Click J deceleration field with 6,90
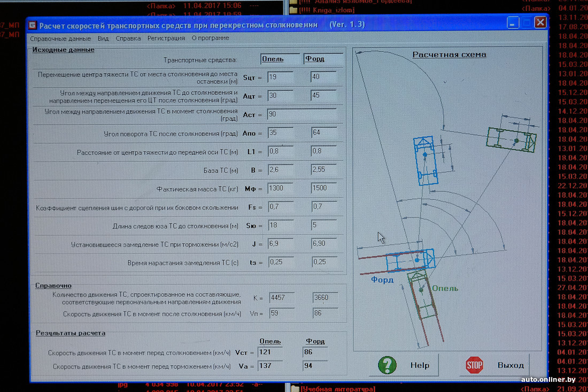The width and height of the screenshot is (588, 392). click(x=325, y=244)
